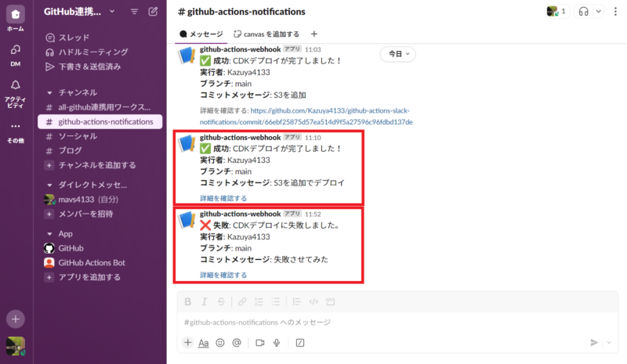Viewport: 627px width, 364px height.
Task: Select the ブログ channel
Action: coord(100,150)
